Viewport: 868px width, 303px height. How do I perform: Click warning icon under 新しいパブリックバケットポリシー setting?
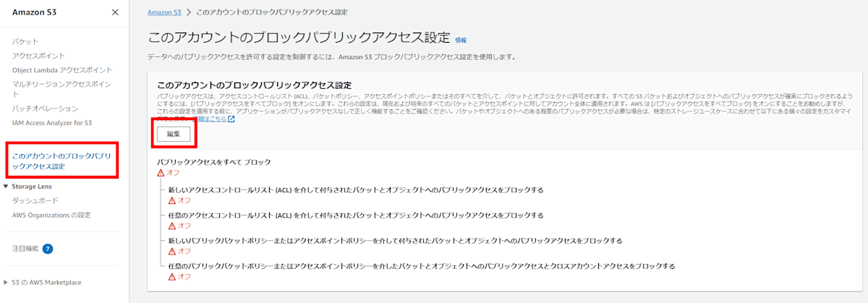tap(172, 251)
